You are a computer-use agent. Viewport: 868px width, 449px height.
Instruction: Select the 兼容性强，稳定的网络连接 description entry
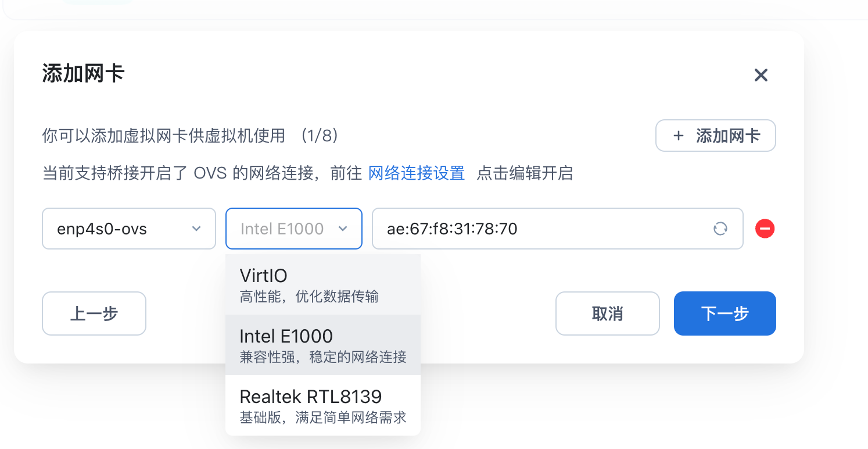[323, 357]
